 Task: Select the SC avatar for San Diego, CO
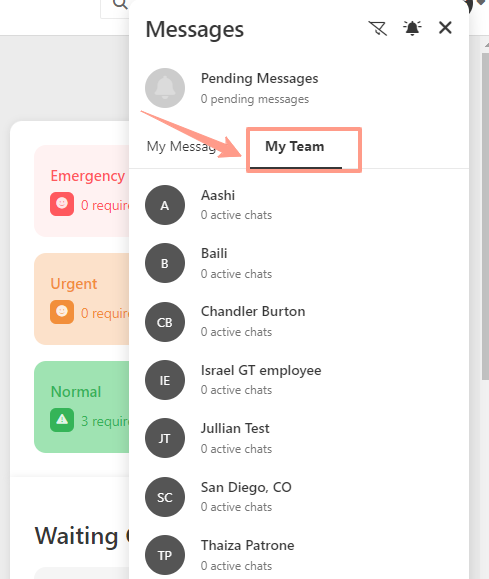point(165,497)
